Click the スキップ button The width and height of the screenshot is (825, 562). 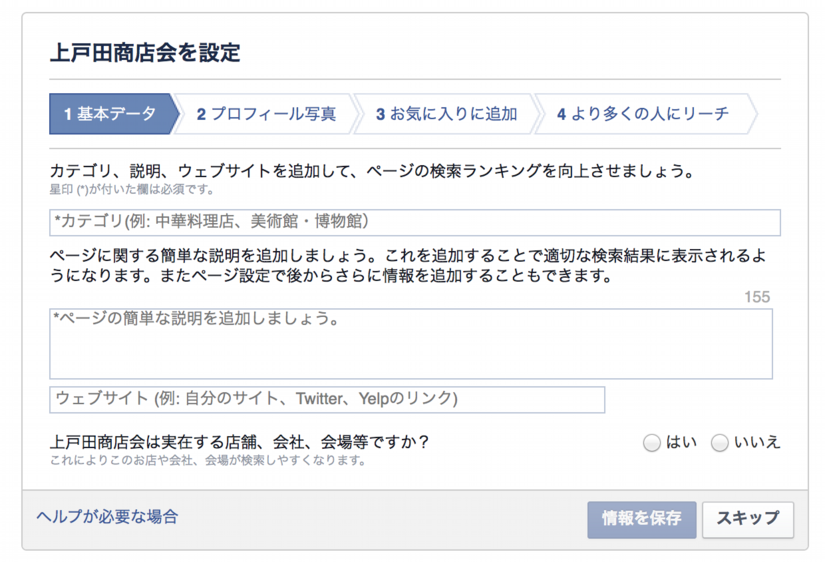tap(747, 519)
